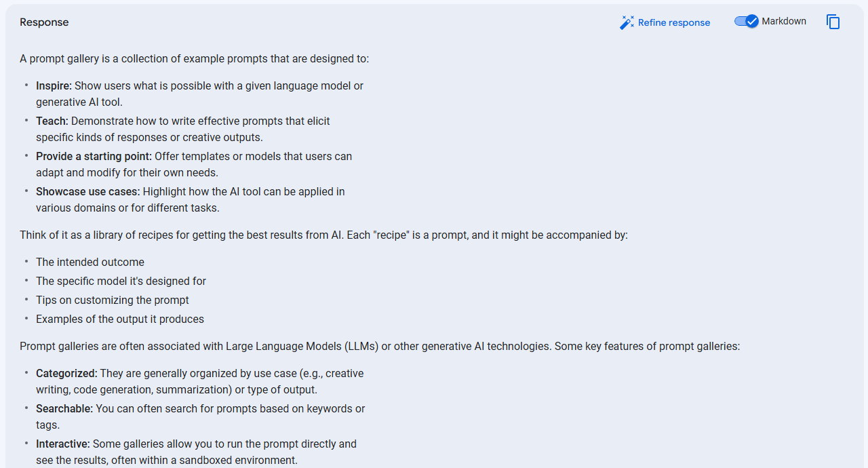Copy the response with the copy icon
The height and width of the screenshot is (468, 868).
point(833,22)
